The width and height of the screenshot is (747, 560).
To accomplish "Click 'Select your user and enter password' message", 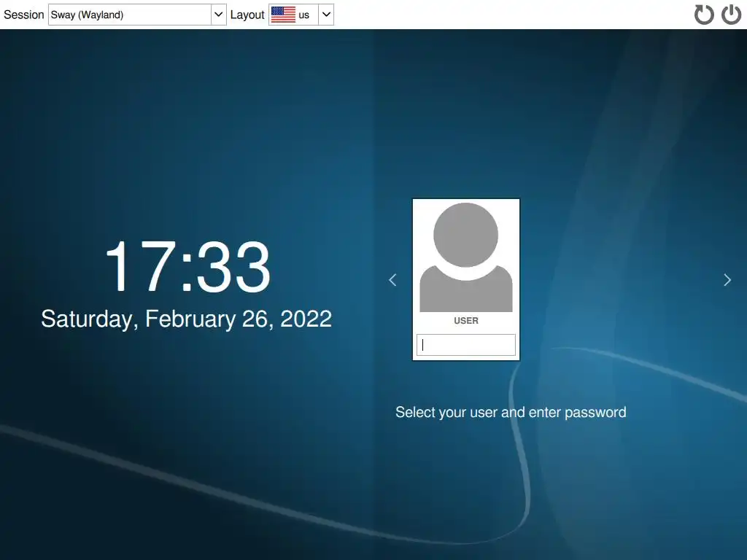I will tap(511, 413).
